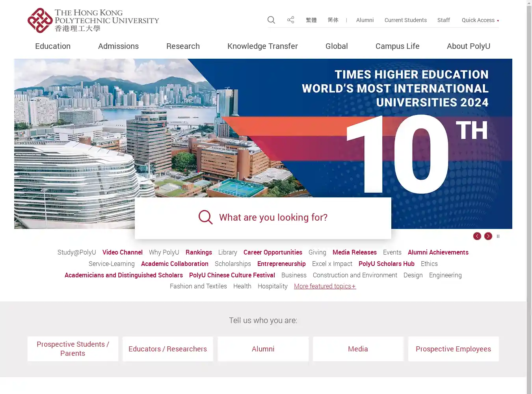The height and width of the screenshot is (394, 532).
Task: Open Current Students in the top bar
Action: coord(406,20)
